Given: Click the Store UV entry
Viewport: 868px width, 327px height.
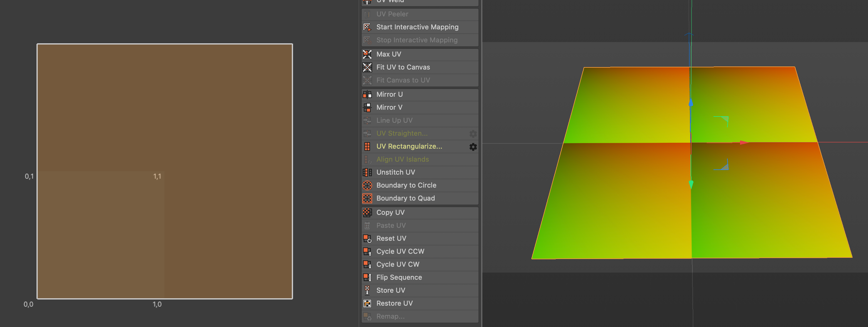Looking at the screenshot, I should [x=390, y=290].
